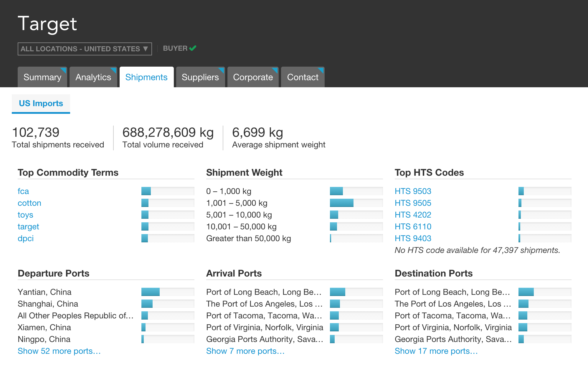Click Port of Tacoma under Arrival Ports
This screenshot has width=588, height=375.
click(264, 316)
